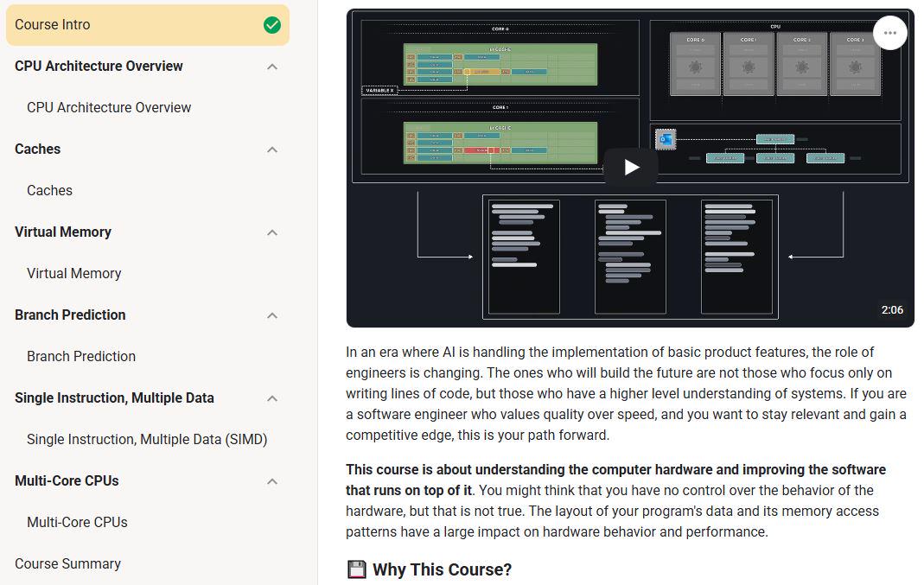This screenshot has height=585, width=924.
Task: Click the 2:06 video duration badge
Action: pos(892,310)
